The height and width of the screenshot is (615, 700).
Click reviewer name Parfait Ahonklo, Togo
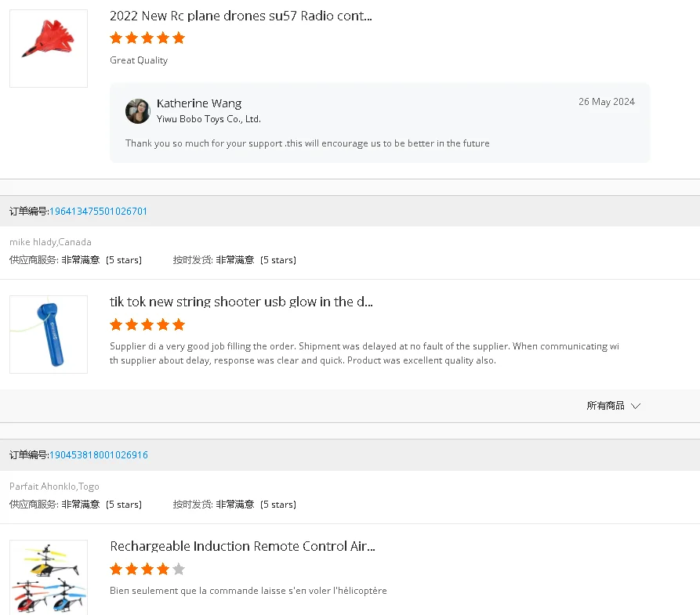(x=54, y=487)
